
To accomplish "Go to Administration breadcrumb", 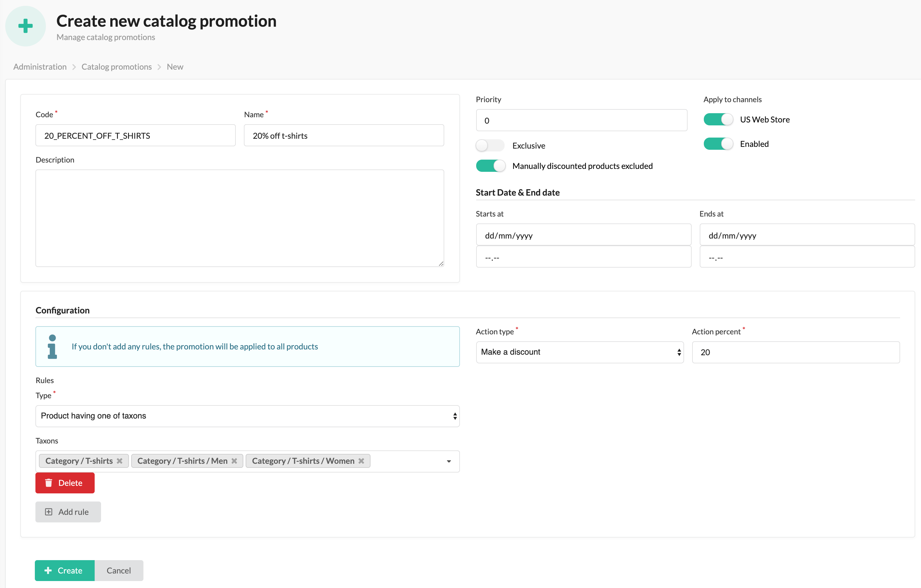I will [40, 66].
